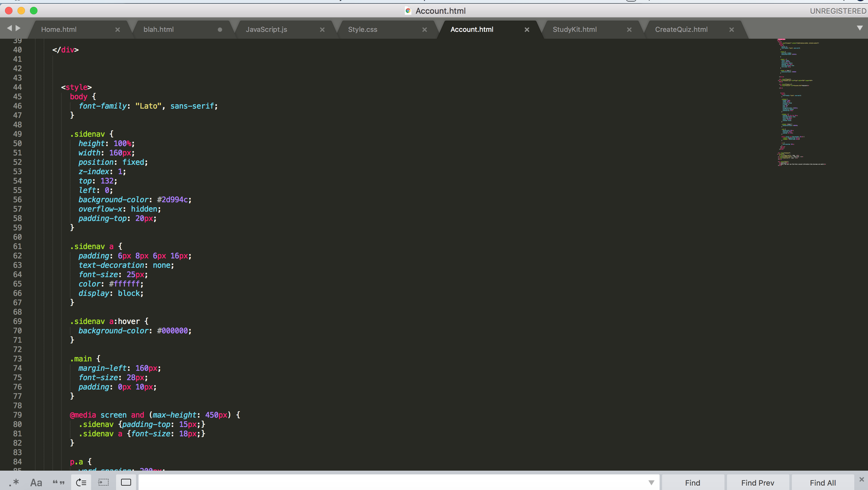Screen dimensions: 868x490
Task: Close the Style.css tab
Action: pyautogui.click(x=425, y=30)
